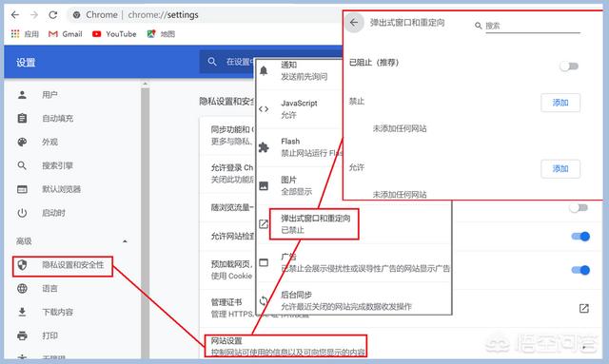Click the back arrow in 弹出式窗口和重定向 panel
The height and width of the screenshot is (364, 609).
354,23
